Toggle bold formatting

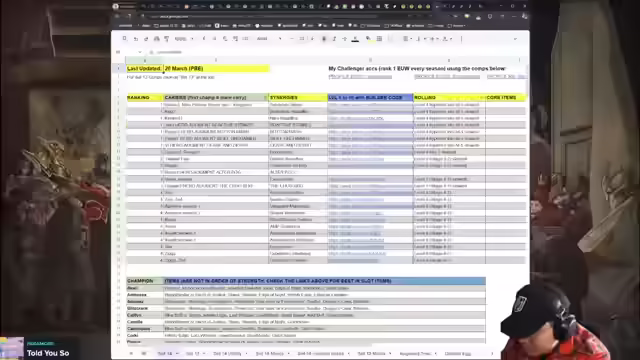pyautogui.click(x=324, y=39)
